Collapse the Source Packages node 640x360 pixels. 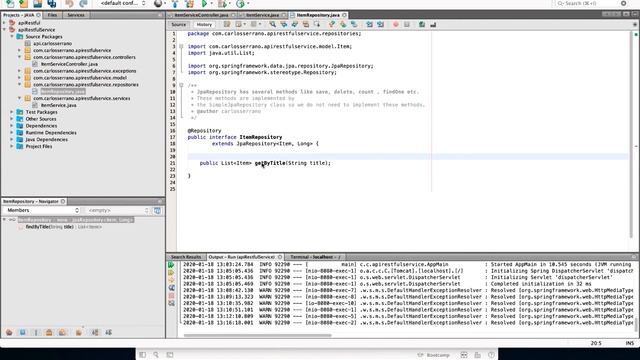[x=12, y=36]
